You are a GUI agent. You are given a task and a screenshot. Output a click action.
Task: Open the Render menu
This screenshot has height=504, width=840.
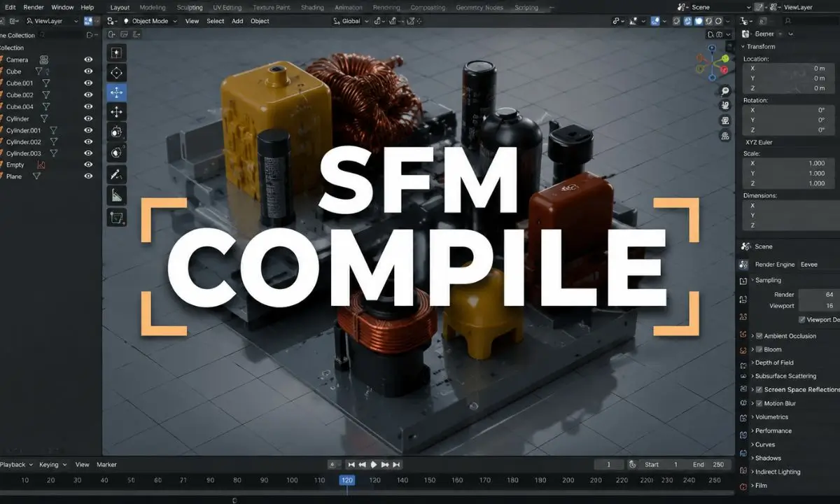click(x=34, y=7)
